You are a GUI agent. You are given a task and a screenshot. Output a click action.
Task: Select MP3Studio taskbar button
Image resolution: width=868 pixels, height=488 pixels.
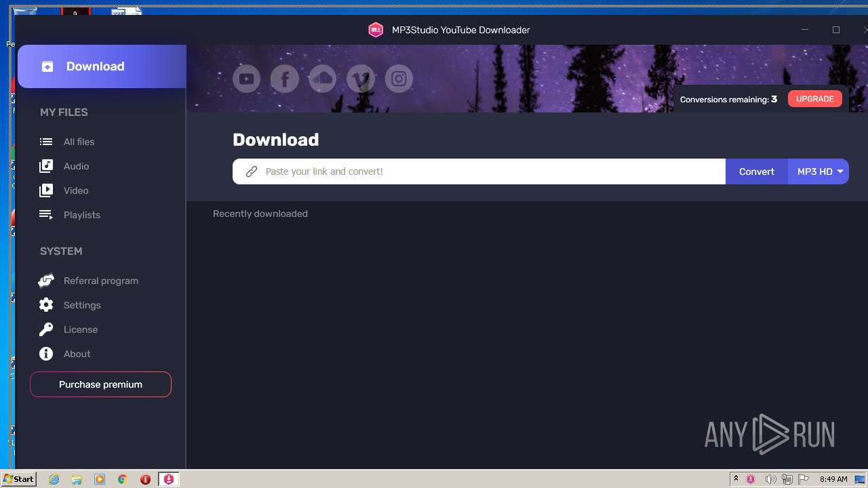pyautogui.click(x=169, y=479)
